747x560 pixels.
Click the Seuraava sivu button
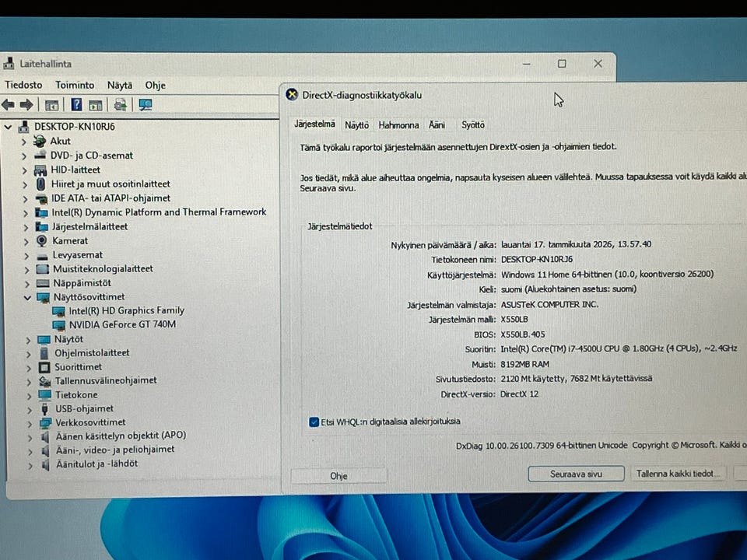point(576,474)
